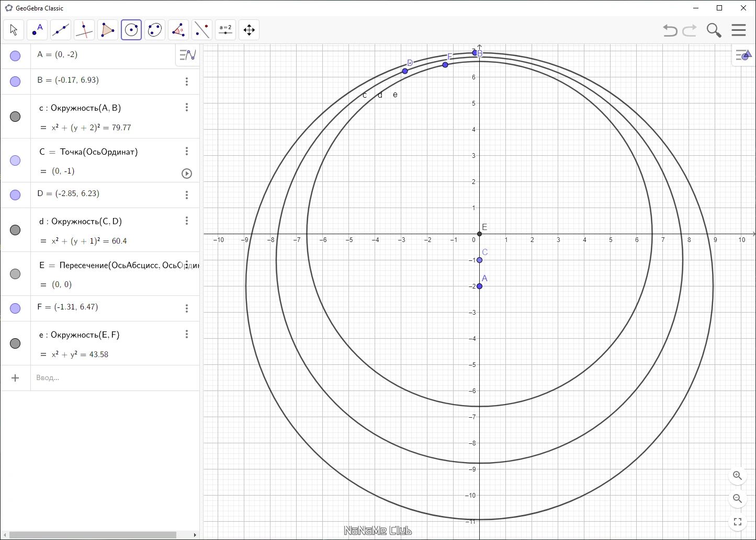This screenshot has height=540, width=756.
Task: Select the Reflect about line tool
Action: click(202, 30)
